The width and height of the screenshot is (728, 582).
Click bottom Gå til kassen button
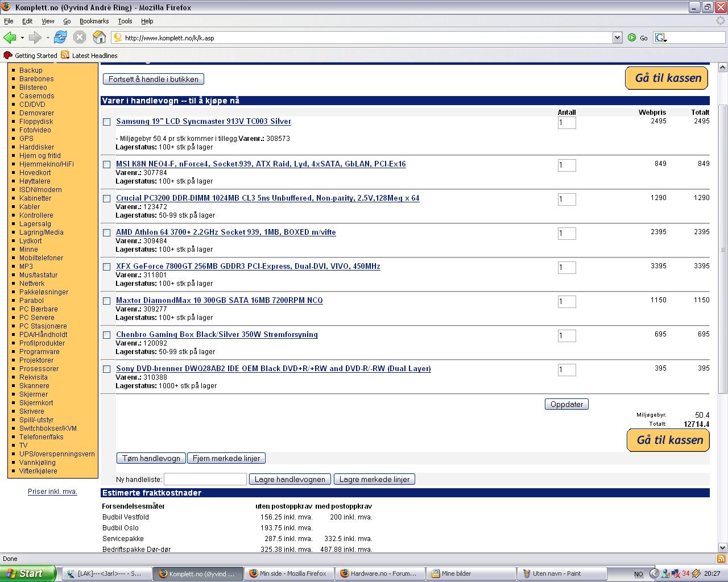(x=668, y=440)
